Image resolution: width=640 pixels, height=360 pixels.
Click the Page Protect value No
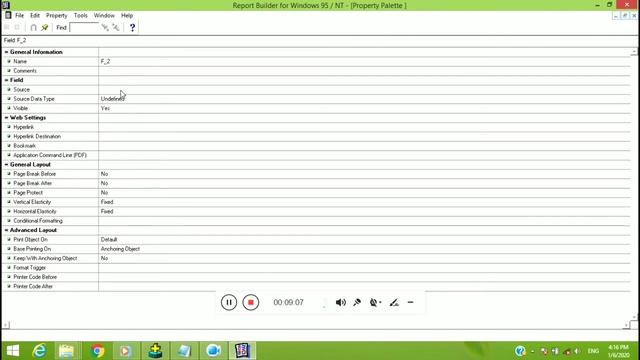pos(104,193)
